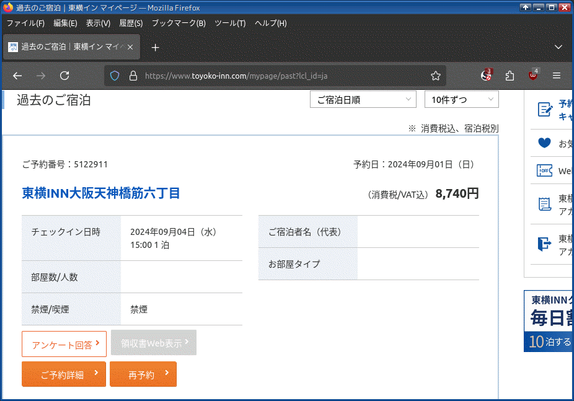Click the アンケート回答 button
This screenshot has width=574, height=401.
(64, 344)
